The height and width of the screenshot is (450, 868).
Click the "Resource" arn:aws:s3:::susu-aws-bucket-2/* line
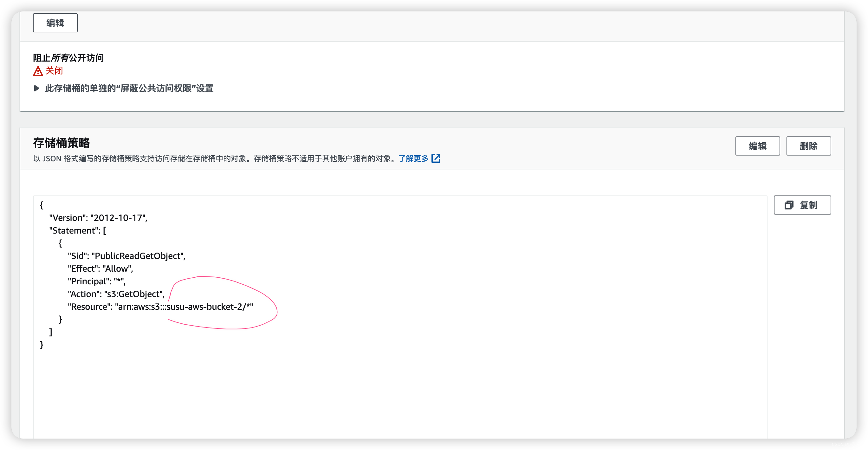(x=160, y=307)
